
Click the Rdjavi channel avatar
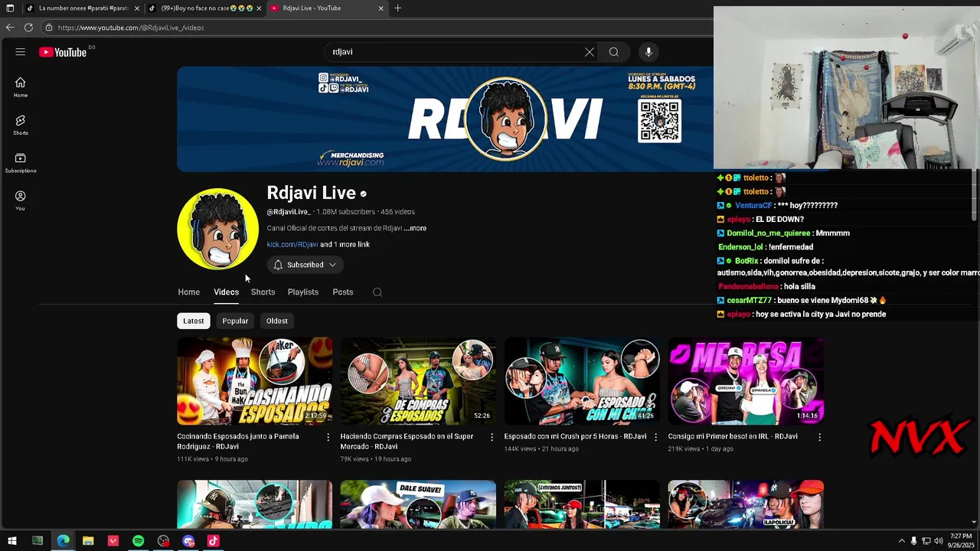(218, 229)
